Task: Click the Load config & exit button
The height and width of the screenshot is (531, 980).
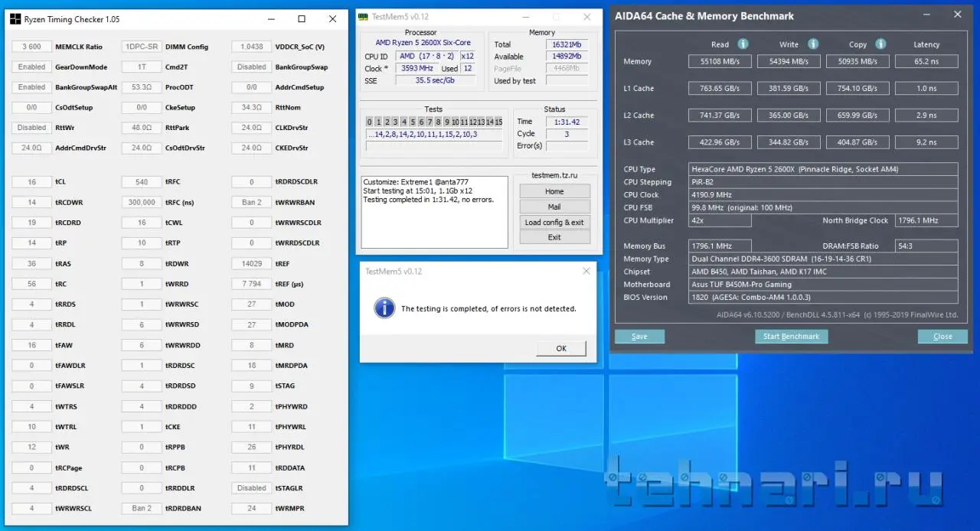Action: click(554, 222)
